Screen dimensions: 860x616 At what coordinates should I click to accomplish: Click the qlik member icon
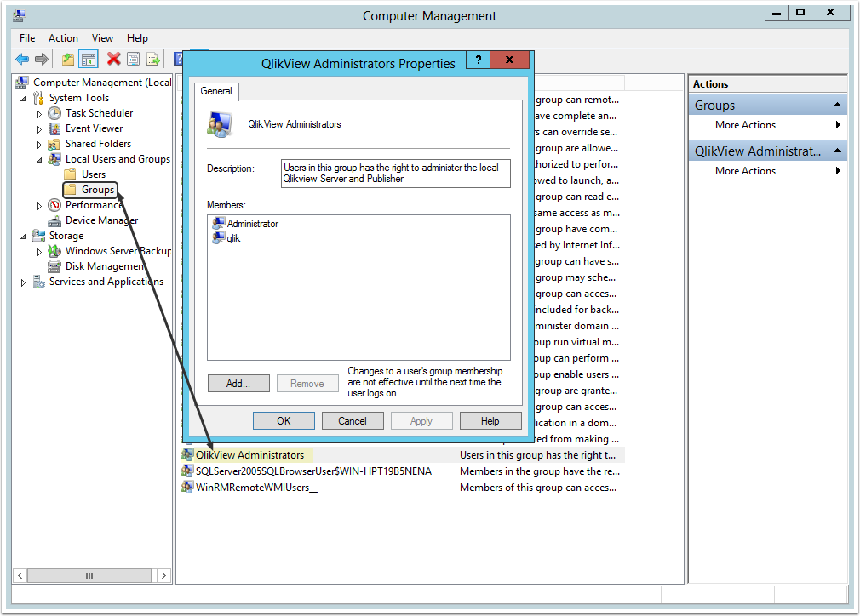(x=218, y=237)
